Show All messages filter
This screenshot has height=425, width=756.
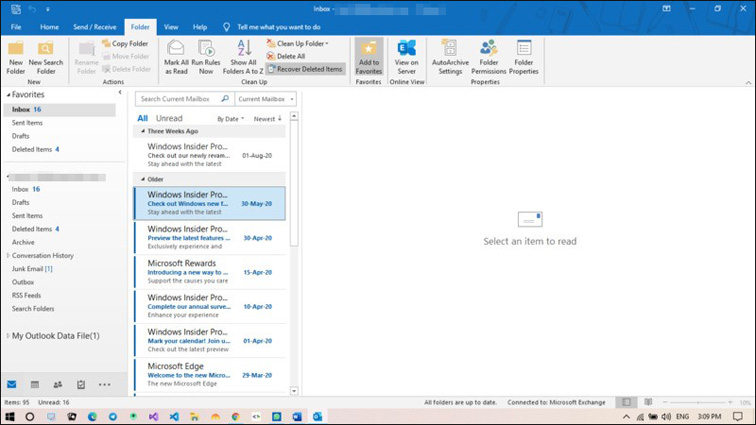pyautogui.click(x=142, y=118)
